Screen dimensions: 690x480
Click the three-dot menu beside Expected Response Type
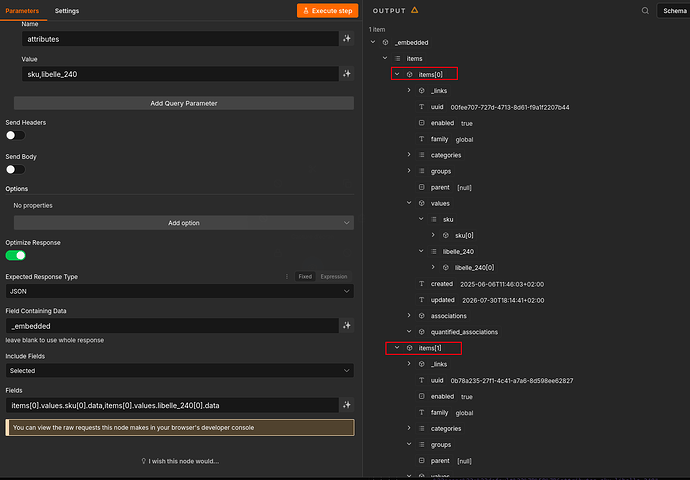287,277
